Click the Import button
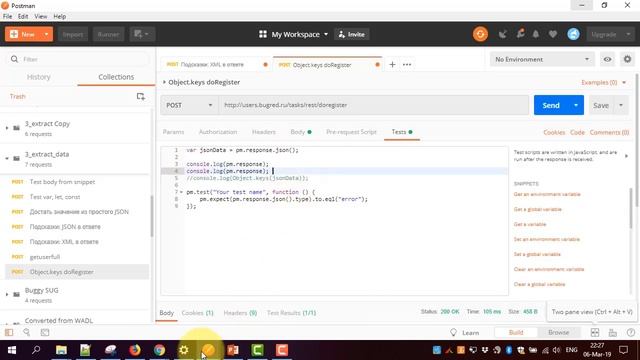 click(x=73, y=34)
